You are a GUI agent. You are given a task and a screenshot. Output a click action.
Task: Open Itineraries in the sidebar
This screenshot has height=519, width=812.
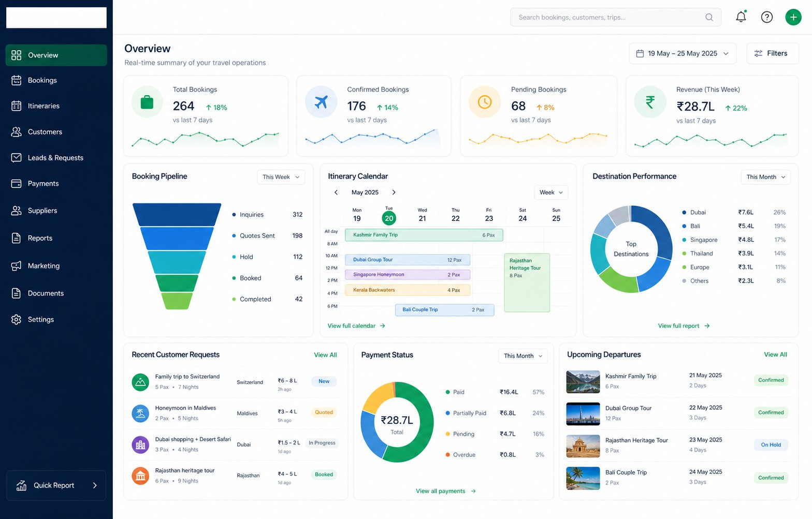[x=56, y=106]
